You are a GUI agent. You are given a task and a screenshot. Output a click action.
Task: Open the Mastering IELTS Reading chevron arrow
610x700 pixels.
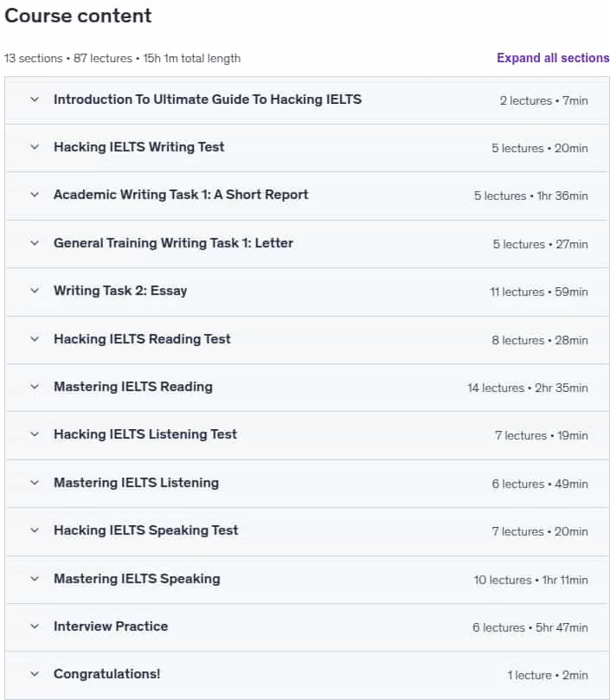35,387
